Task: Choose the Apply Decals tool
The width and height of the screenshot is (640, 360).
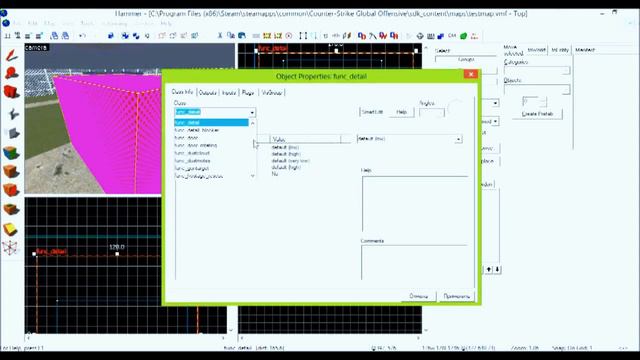Action: pyautogui.click(x=11, y=190)
